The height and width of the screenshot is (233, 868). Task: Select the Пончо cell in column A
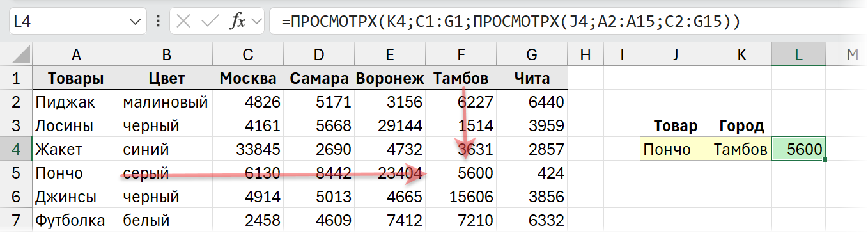tap(75, 173)
